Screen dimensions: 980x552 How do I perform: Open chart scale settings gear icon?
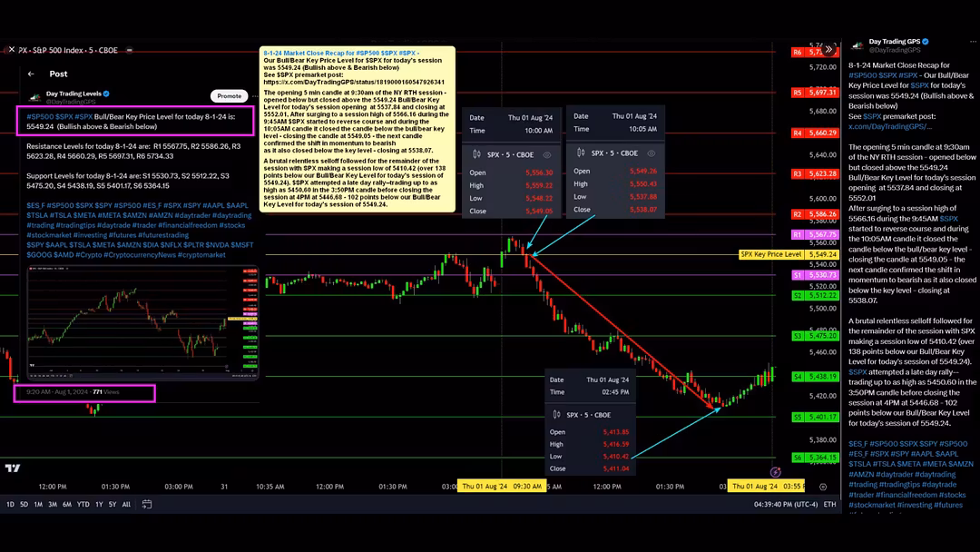823,487
